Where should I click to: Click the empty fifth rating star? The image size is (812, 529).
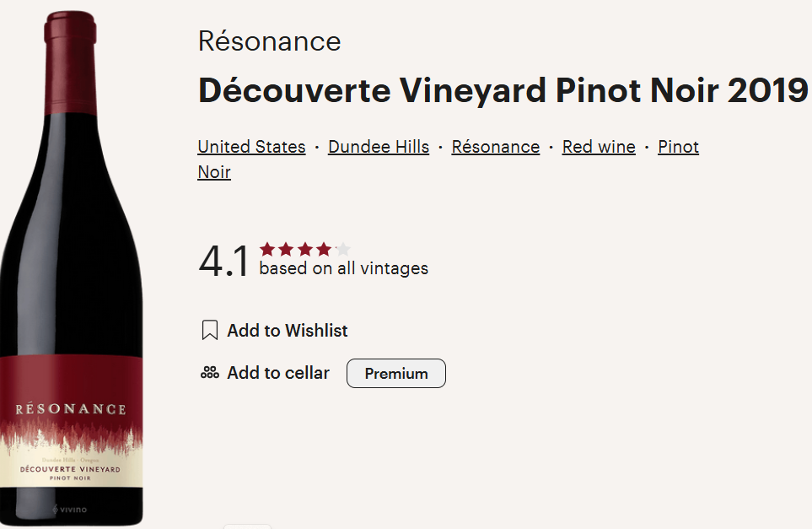[x=341, y=249]
